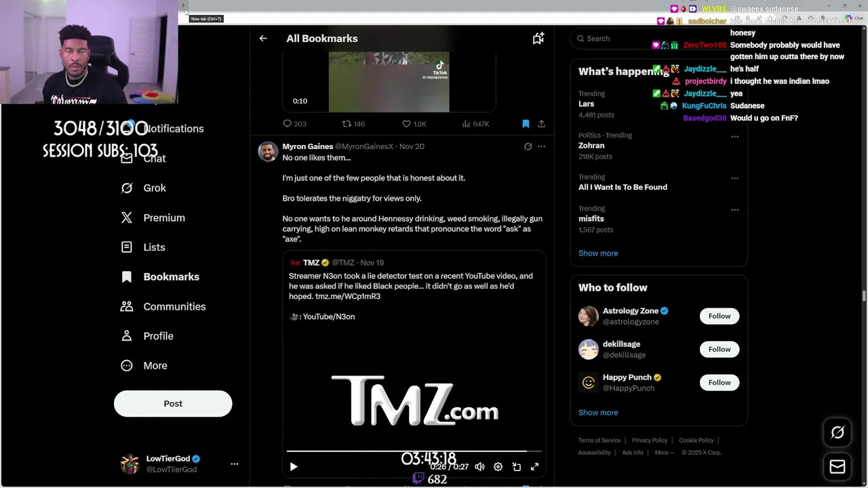Open more options on Myron Gaines' post
This screenshot has width=868, height=488.
(x=541, y=146)
